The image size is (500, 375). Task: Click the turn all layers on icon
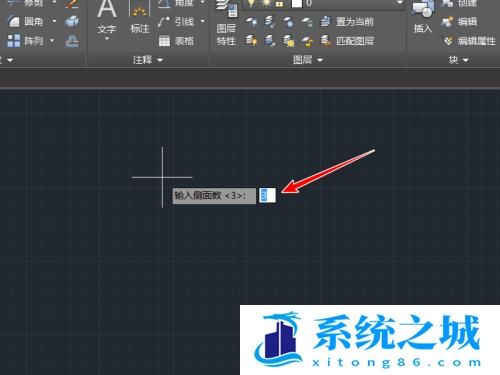(252, 41)
